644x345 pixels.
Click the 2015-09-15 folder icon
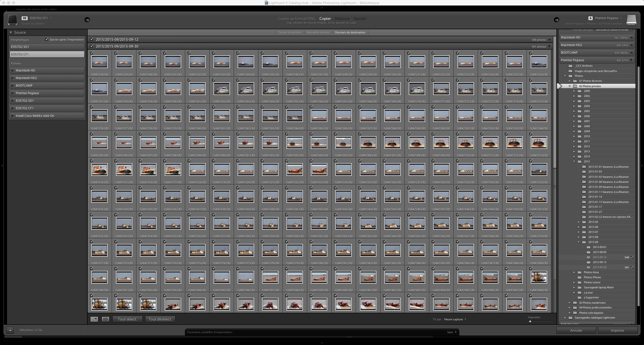coord(589,262)
